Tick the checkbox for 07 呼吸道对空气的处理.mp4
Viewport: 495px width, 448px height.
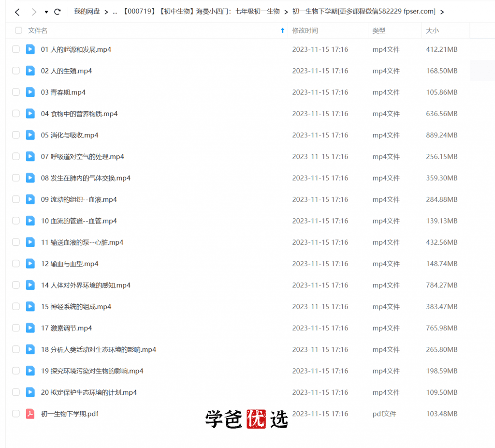click(x=16, y=157)
